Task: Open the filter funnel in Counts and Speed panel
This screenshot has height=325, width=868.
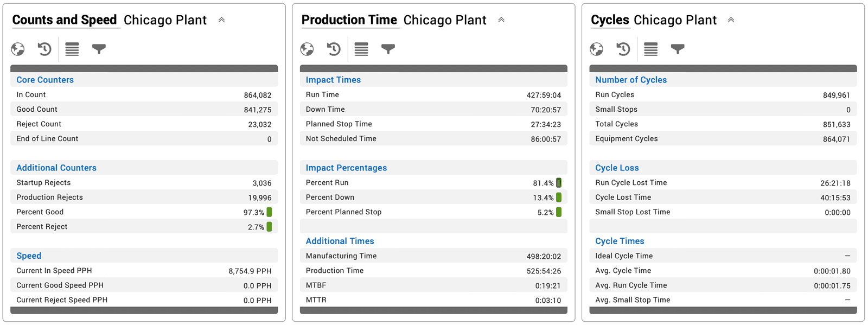Action: pyautogui.click(x=99, y=49)
